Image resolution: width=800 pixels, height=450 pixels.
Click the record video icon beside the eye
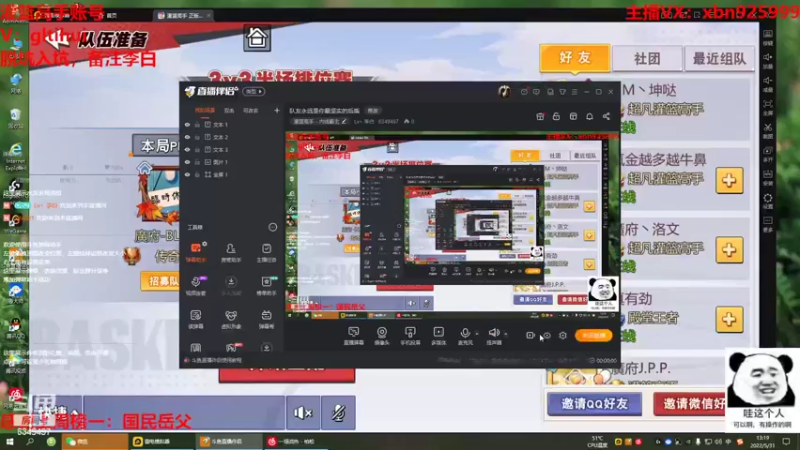[x=530, y=335]
